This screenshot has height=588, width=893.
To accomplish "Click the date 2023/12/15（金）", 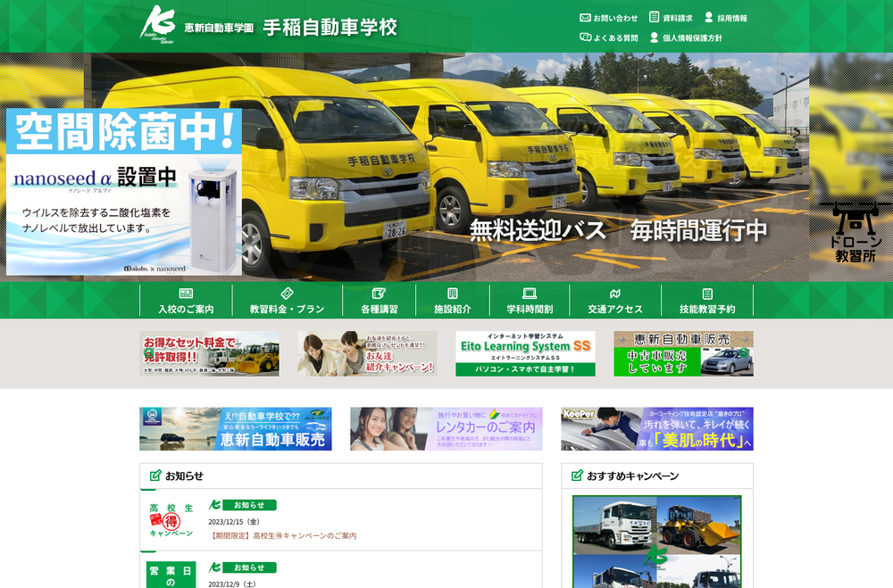I will click(234, 521).
